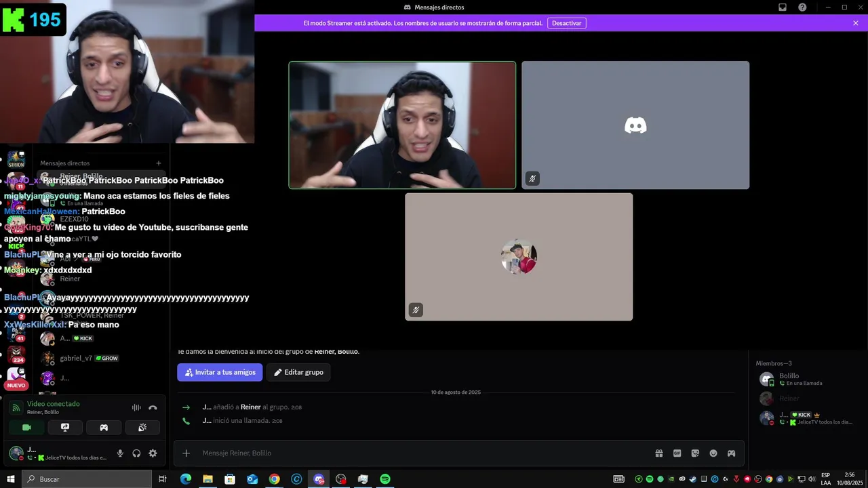Select the avatar participant tile in the call

tap(519, 257)
